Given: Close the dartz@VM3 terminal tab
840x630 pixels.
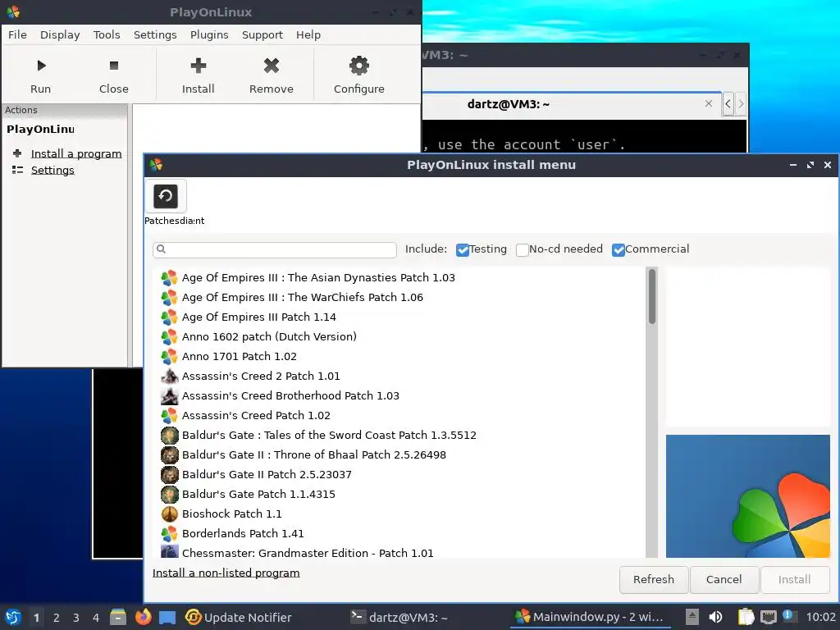Looking at the screenshot, I should pyautogui.click(x=708, y=103).
